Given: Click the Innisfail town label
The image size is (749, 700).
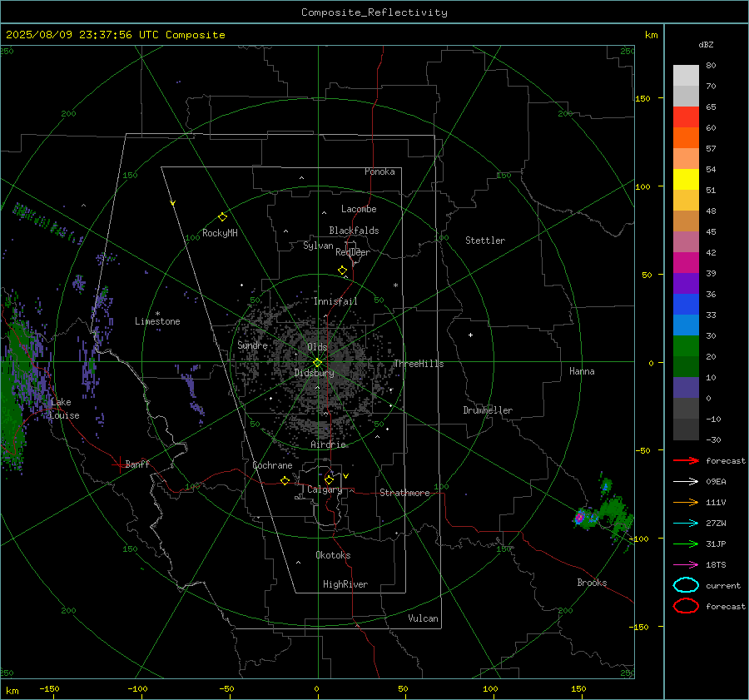Looking at the screenshot, I should click(335, 301).
